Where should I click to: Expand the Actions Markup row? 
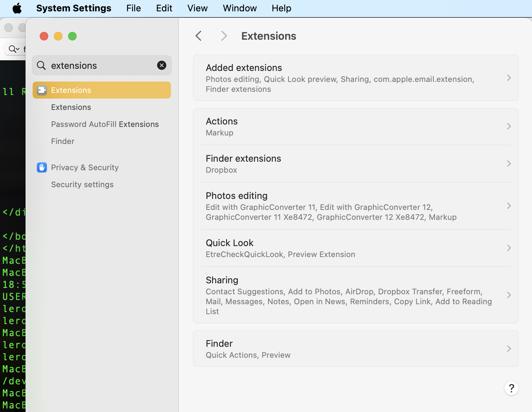click(509, 127)
